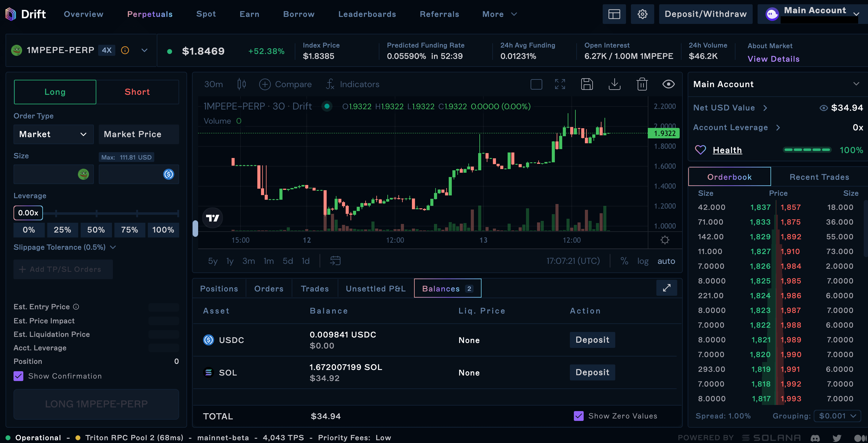The width and height of the screenshot is (868, 443).
Task: Click the chart pane resize handle
Action: point(195,228)
